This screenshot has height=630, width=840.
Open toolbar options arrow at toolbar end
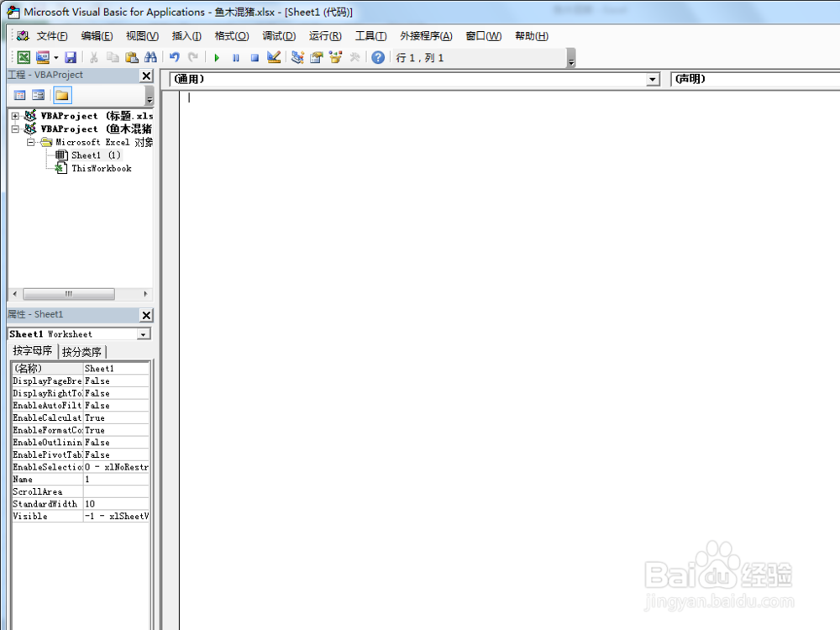coord(571,58)
